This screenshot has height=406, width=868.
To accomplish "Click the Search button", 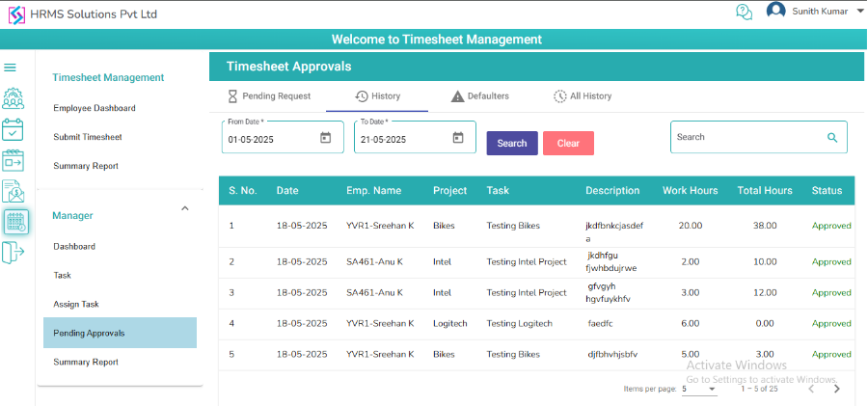I will point(511,144).
